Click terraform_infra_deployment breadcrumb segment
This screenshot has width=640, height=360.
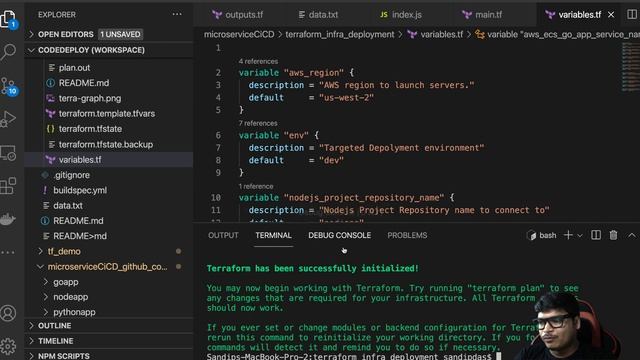tap(340, 35)
